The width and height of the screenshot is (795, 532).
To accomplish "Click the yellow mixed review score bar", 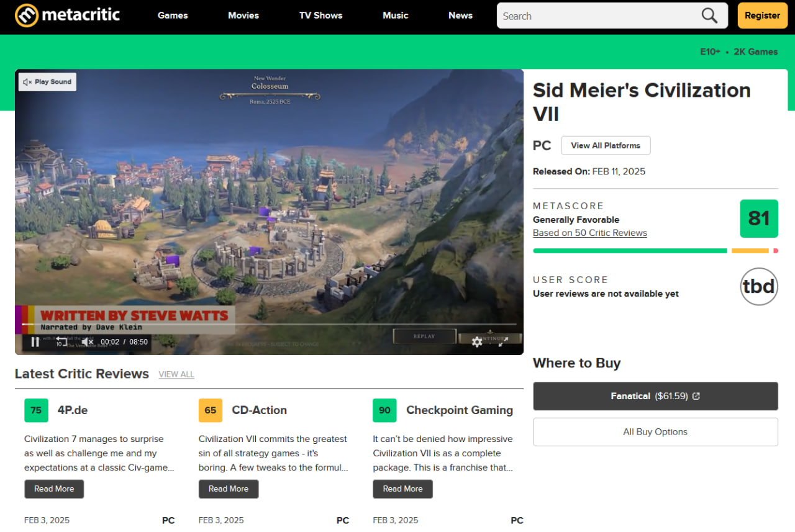I will 750,251.
